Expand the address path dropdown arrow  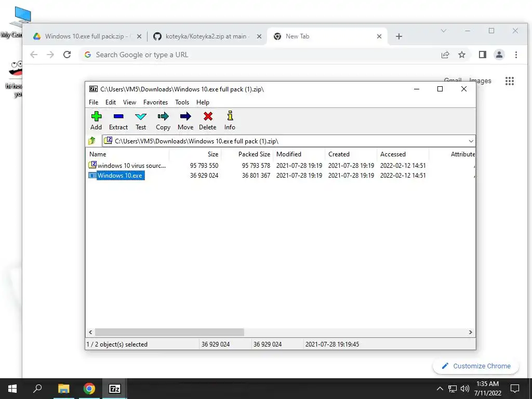(471, 141)
